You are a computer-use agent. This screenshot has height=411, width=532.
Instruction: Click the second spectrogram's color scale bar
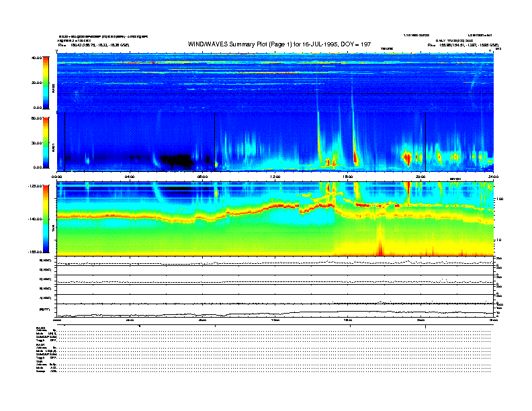[x=46, y=142]
